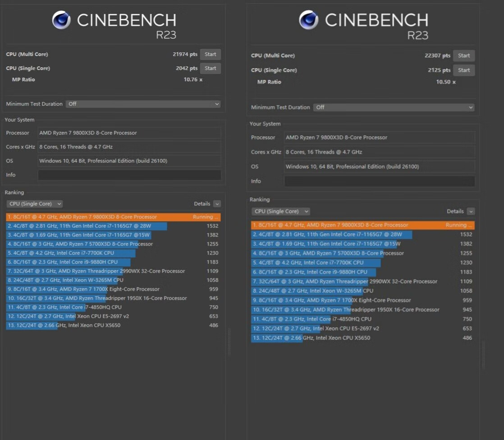Select the Xeon E5-2697 v2 ranking row, right window
The height and width of the screenshot is (440, 504).
pos(363,329)
